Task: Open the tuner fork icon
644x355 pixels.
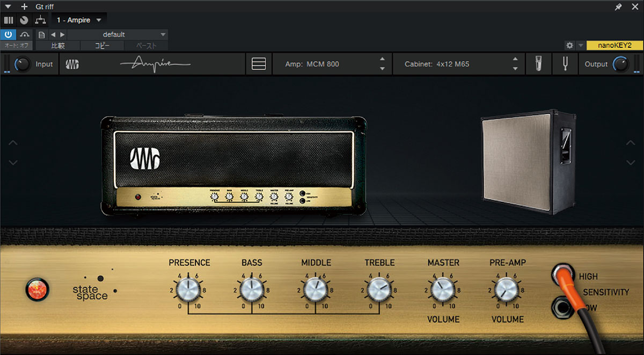Action: pos(565,64)
